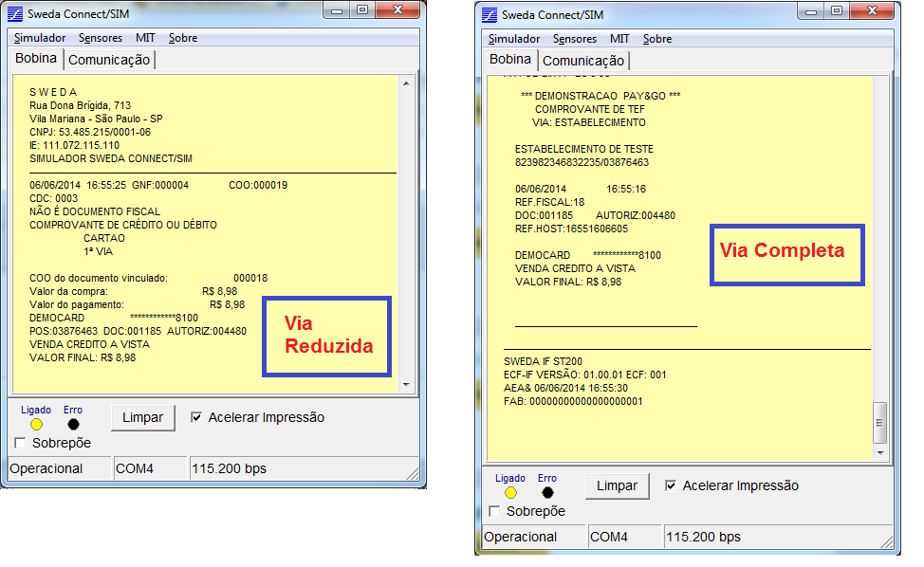924x567 pixels.
Task: Select Bobina tab in left window
Action: 36,58
